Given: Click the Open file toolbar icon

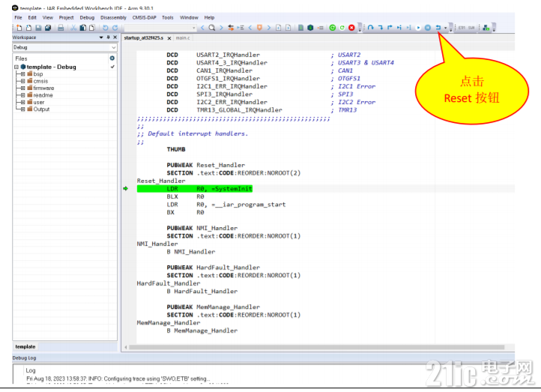Looking at the screenshot, I should coord(29,28).
